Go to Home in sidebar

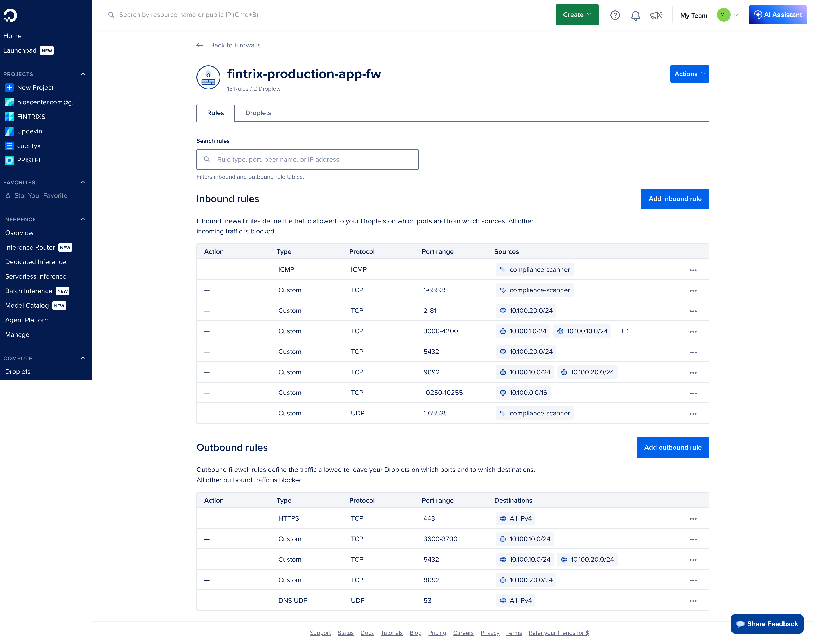12,36
